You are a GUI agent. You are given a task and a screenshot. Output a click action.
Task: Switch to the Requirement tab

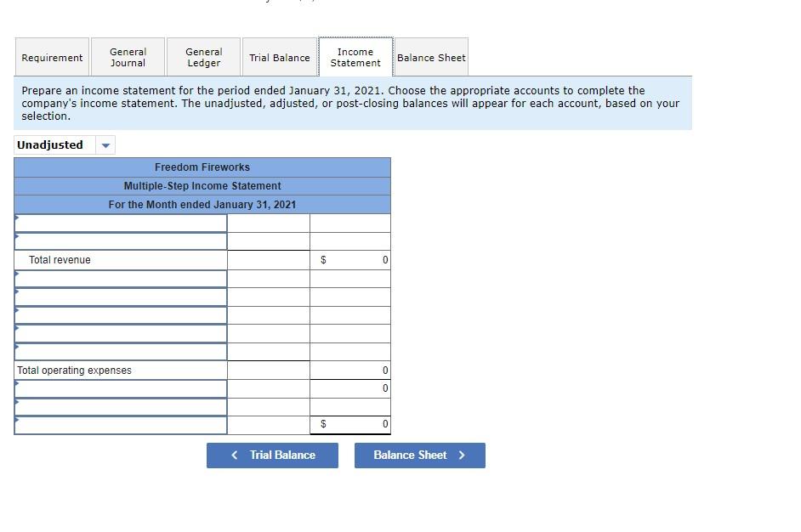pyautogui.click(x=51, y=57)
